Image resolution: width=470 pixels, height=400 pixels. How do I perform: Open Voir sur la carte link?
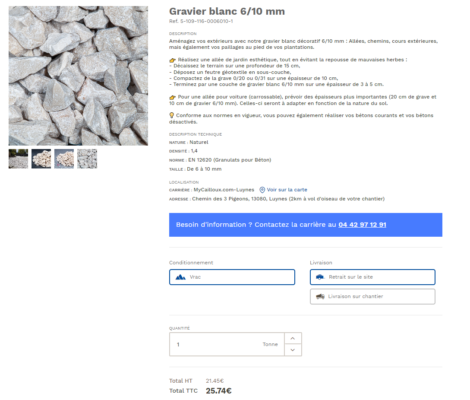(287, 190)
